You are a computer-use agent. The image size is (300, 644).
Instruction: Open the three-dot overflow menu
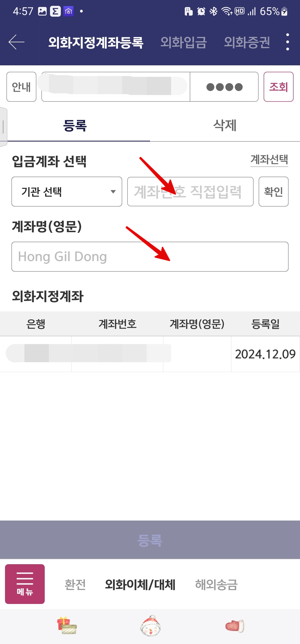tap(287, 42)
